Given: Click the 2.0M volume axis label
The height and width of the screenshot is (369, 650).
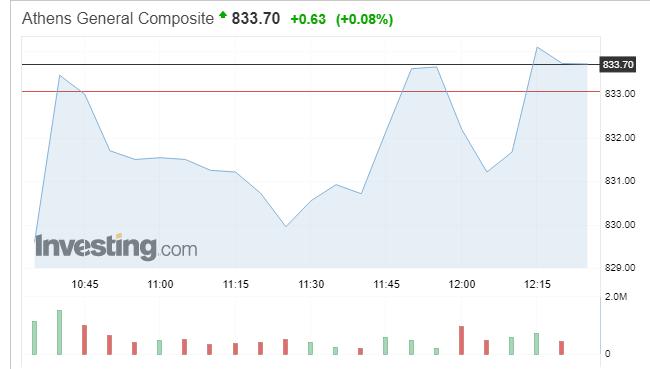Looking at the screenshot, I should tap(616, 297).
